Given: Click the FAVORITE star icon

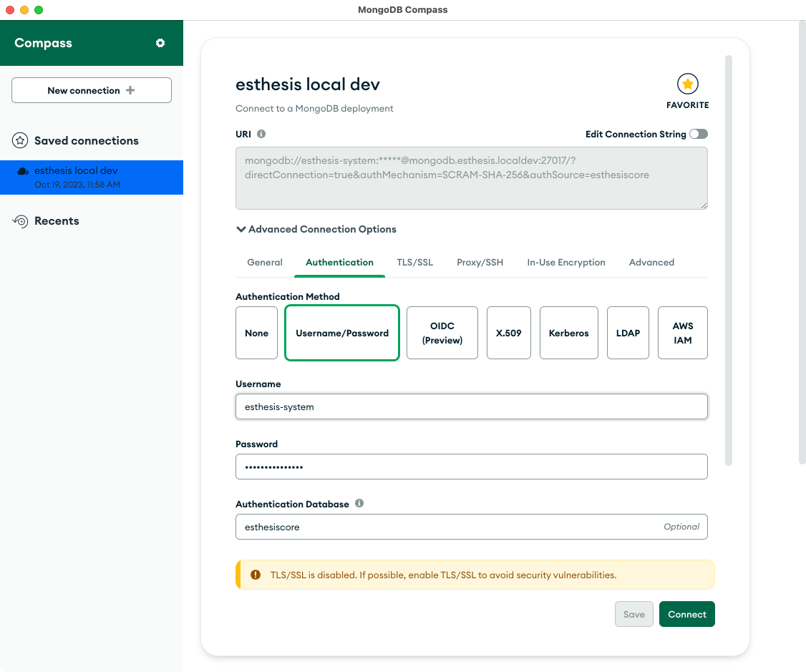Looking at the screenshot, I should coord(687,84).
